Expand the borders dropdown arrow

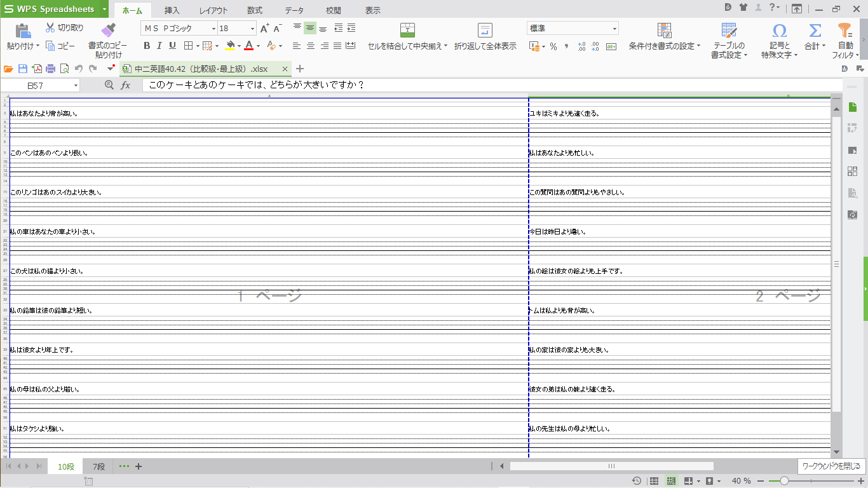click(198, 46)
